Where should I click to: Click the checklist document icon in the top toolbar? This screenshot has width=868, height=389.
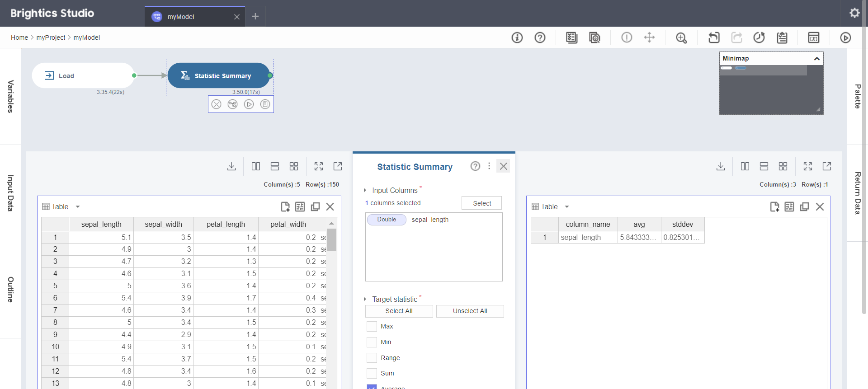click(x=571, y=37)
